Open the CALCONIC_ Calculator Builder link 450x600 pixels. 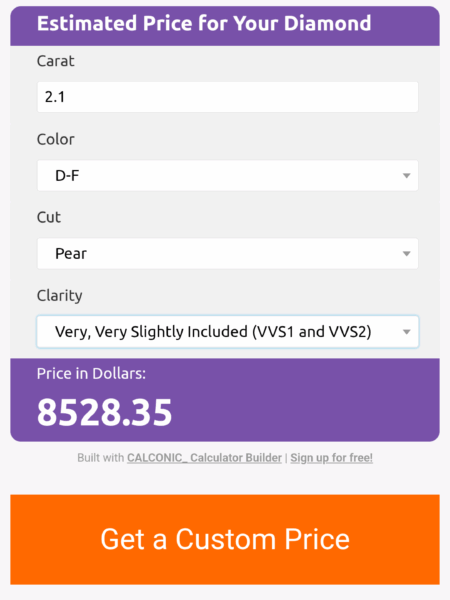coord(204,458)
